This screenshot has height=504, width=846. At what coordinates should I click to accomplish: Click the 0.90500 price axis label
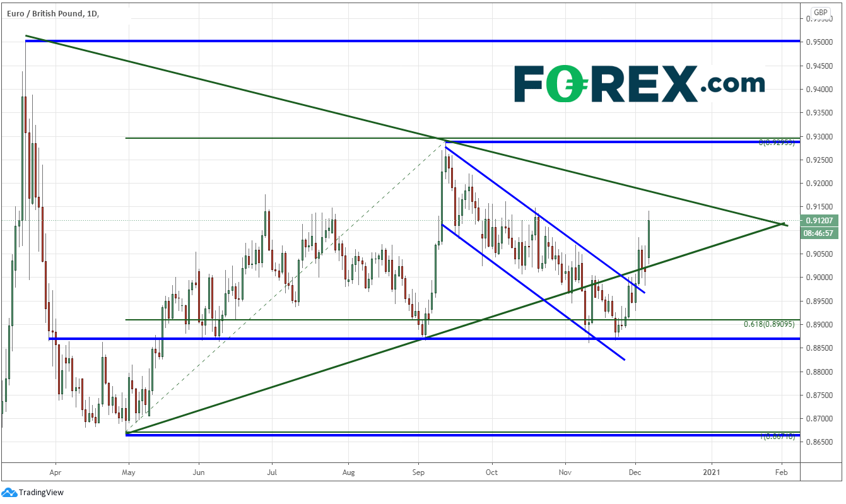click(818, 254)
